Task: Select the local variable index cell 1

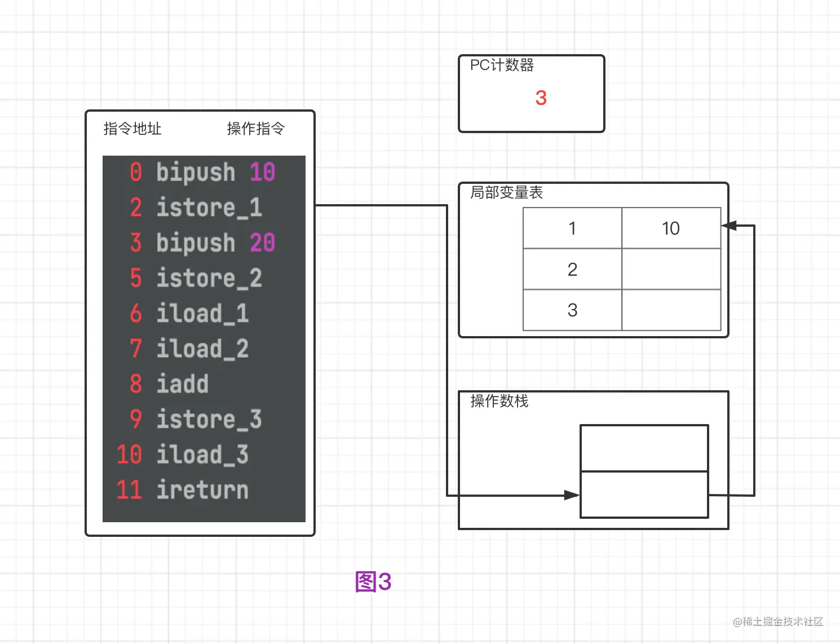Action: pyautogui.click(x=572, y=228)
